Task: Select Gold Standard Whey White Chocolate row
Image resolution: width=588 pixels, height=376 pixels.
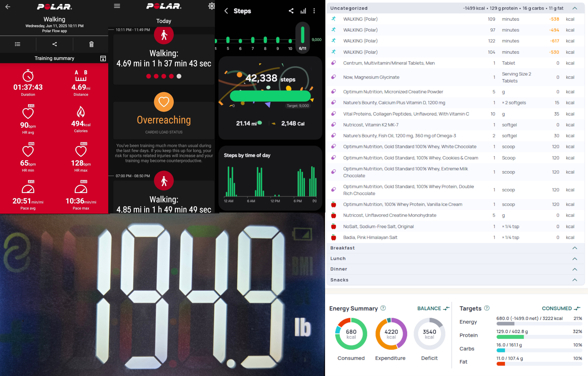Action: pos(455,147)
